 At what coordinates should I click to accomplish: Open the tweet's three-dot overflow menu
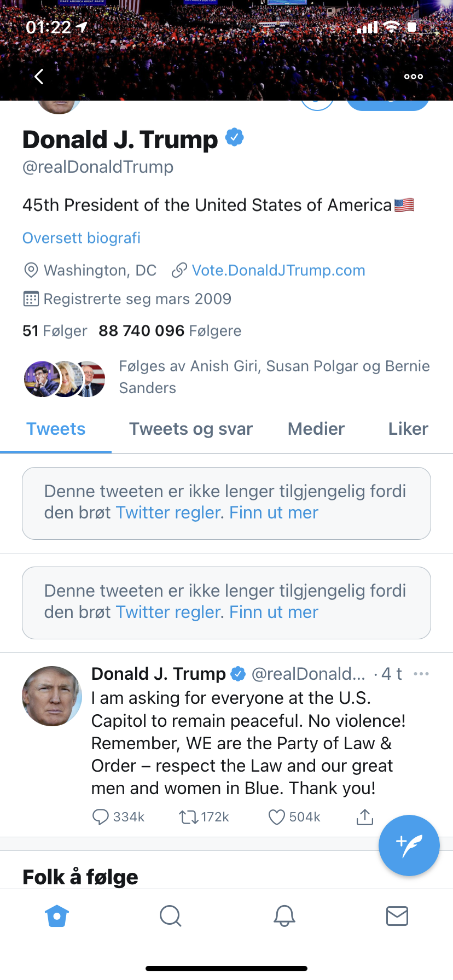421,674
